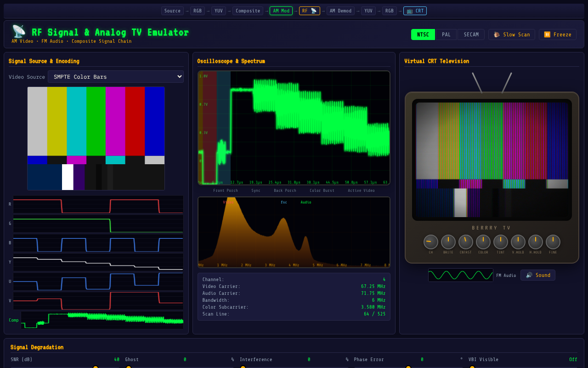Click the virtual CRT television screen

(x=492, y=160)
